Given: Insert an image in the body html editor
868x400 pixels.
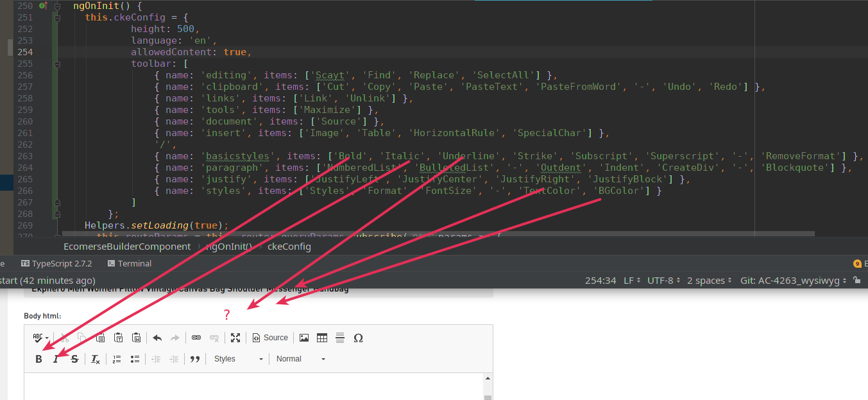Looking at the screenshot, I should 303,337.
